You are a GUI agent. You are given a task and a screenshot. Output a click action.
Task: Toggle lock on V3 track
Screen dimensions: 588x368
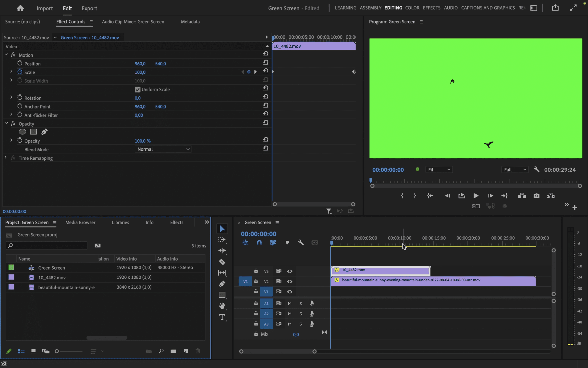[x=256, y=271]
